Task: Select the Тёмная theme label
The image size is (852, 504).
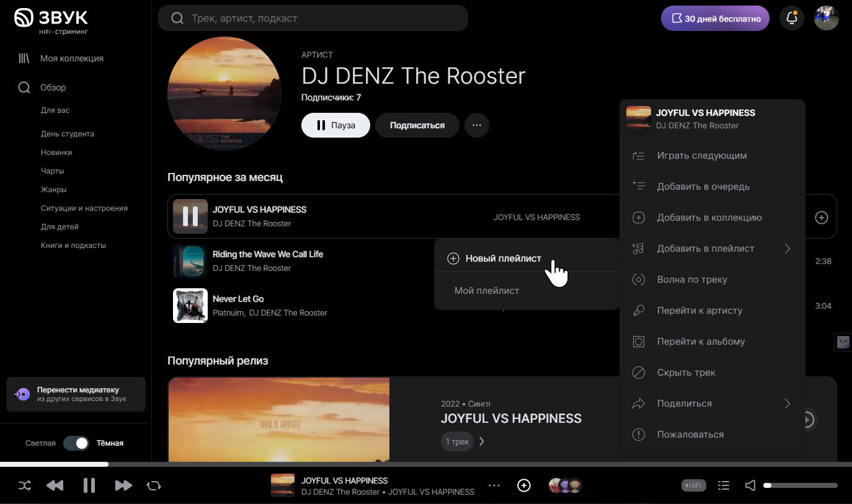Action: point(110,443)
